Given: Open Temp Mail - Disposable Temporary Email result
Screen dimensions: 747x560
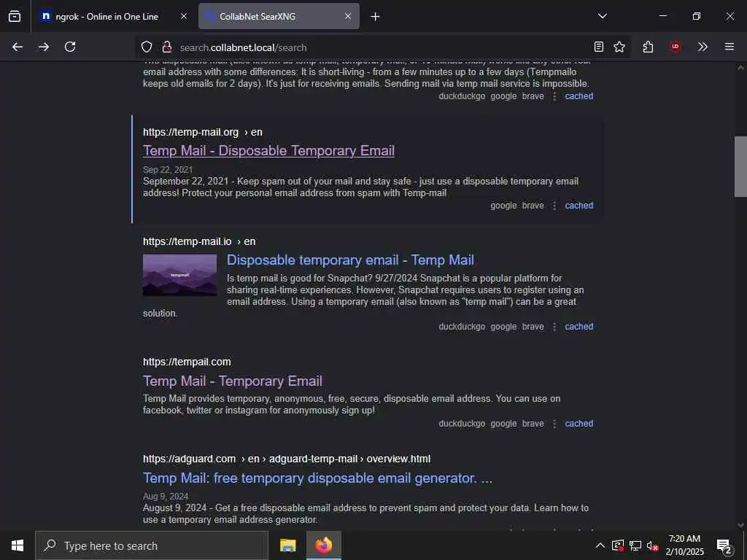Looking at the screenshot, I should (x=268, y=150).
